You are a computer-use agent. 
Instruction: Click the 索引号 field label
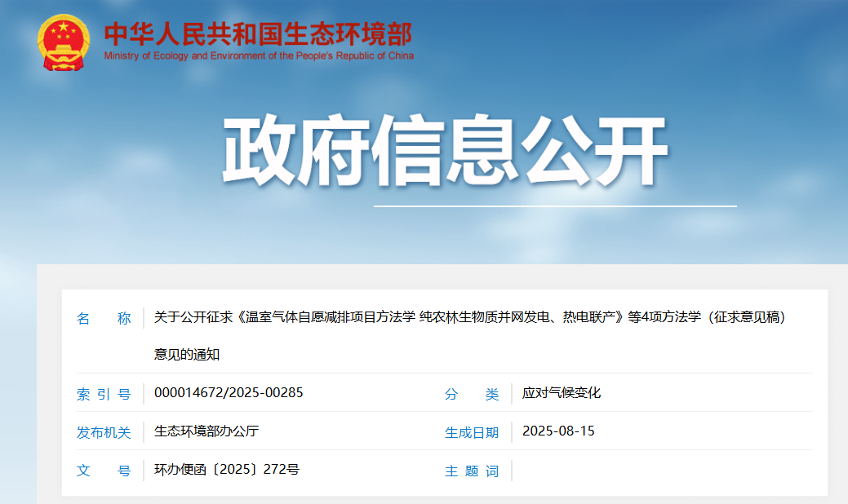click(105, 392)
